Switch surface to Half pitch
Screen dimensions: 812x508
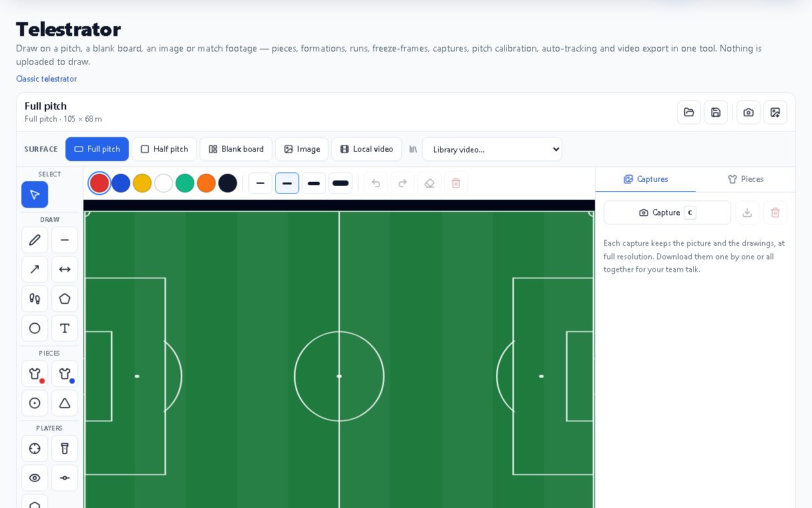click(x=164, y=149)
